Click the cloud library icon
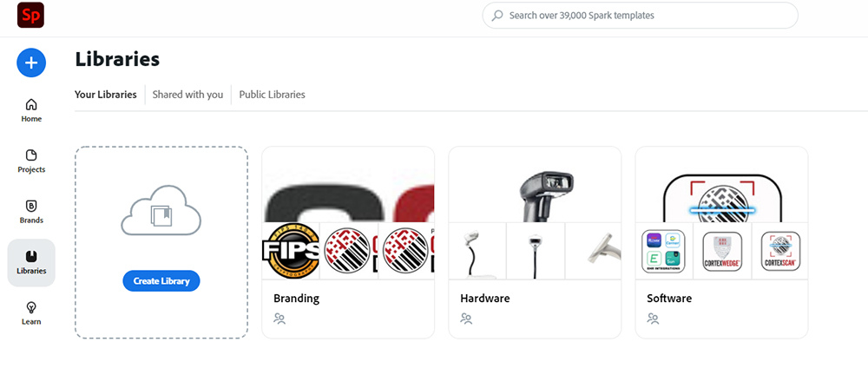The width and height of the screenshot is (868, 375). [161, 210]
